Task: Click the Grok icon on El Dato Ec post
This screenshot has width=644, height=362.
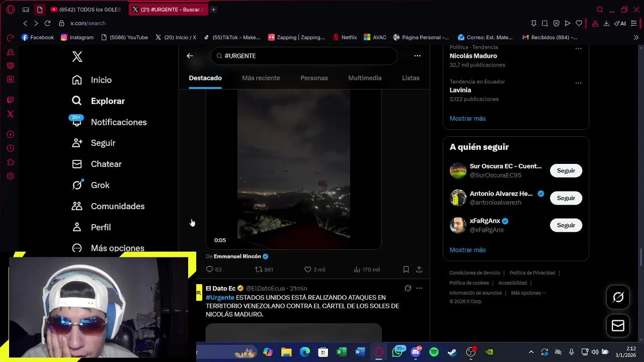Action: click(x=408, y=288)
